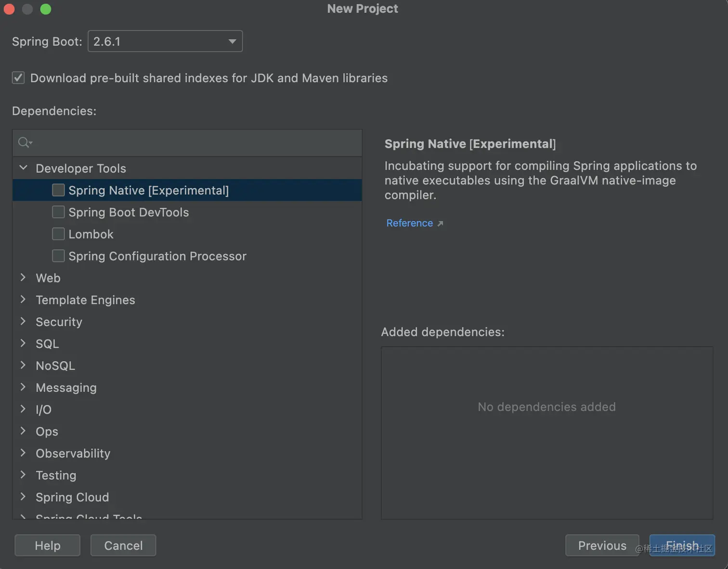Click the Help button
The image size is (728, 569).
(47, 545)
